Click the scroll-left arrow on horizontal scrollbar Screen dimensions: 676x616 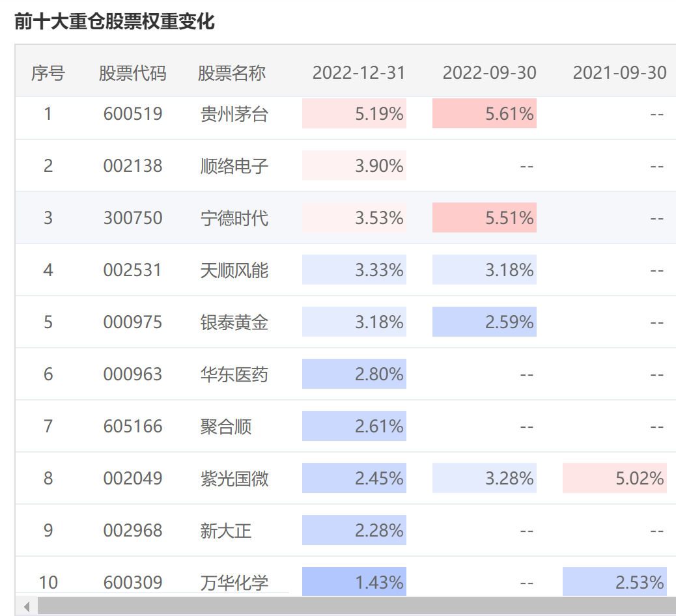pyautogui.click(x=27, y=606)
